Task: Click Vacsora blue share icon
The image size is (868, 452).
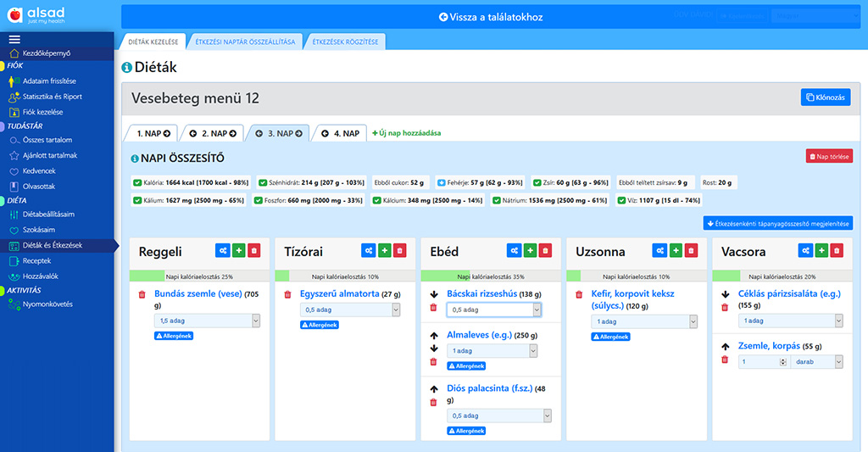Action: tap(805, 251)
